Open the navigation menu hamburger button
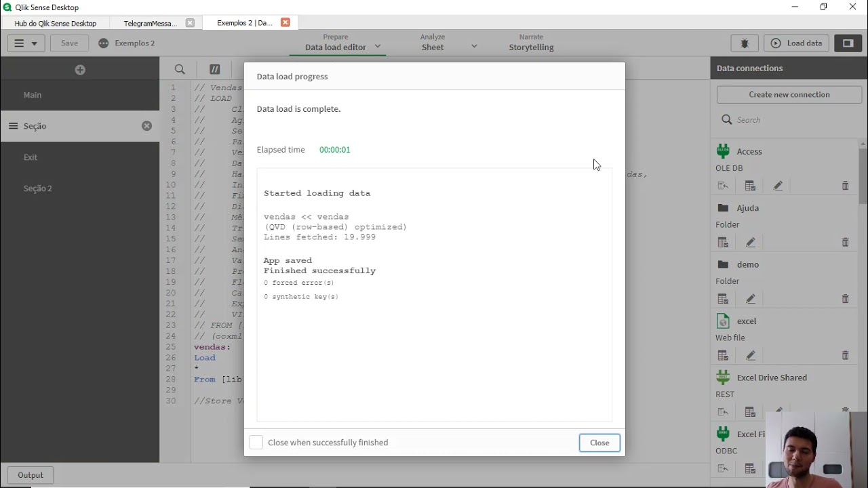Screen dimensions: 868x488 tap(26, 43)
